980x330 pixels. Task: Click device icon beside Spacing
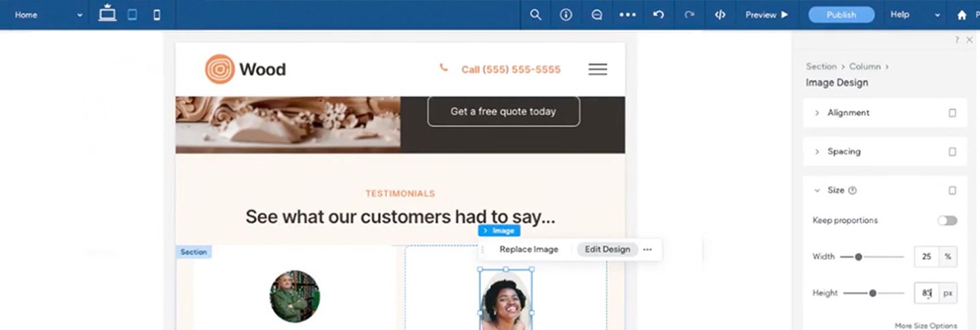tap(953, 151)
